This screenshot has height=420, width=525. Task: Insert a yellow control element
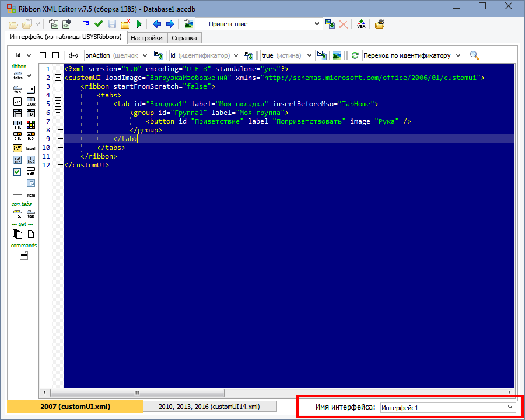17,148
